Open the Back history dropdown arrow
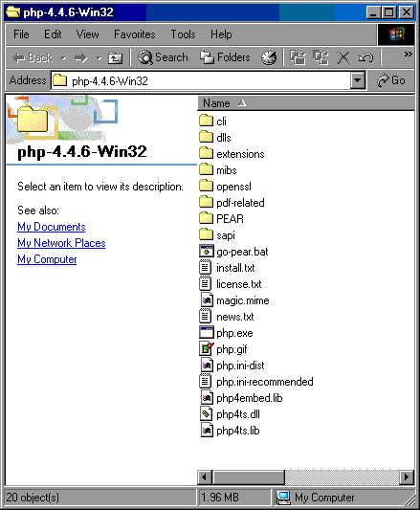 (x=63, y=58)
